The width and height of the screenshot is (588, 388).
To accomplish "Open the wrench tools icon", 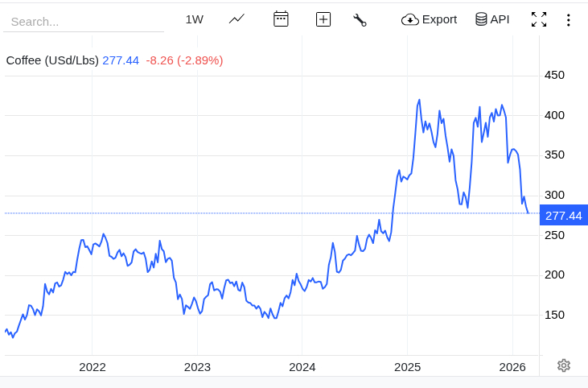I will point(360,19).
